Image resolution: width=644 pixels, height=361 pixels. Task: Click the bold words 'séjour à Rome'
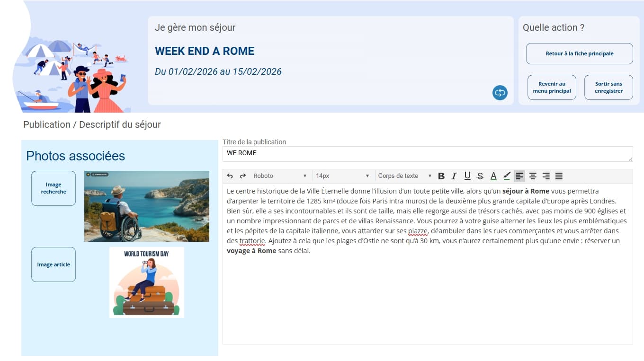(526, 191)
